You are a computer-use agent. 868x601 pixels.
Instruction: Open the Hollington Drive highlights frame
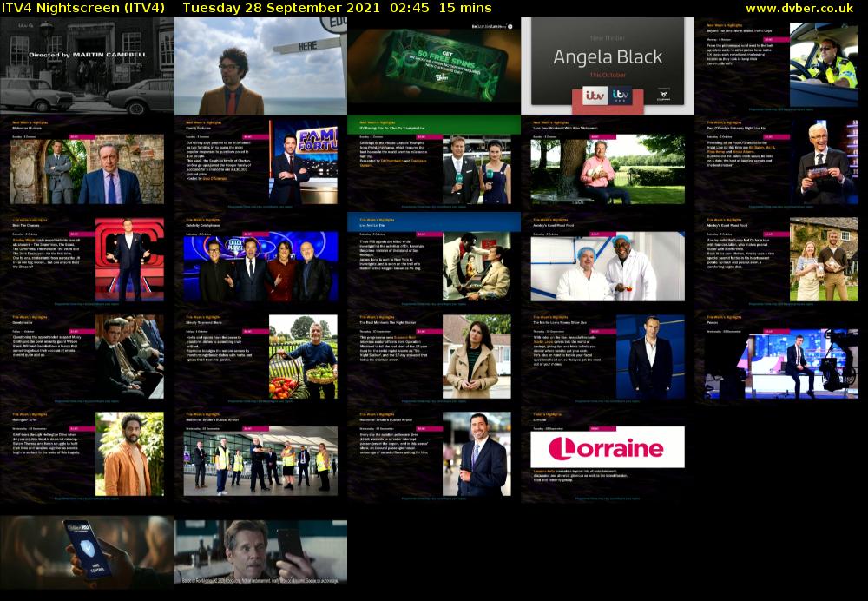[x=87, y=455]
